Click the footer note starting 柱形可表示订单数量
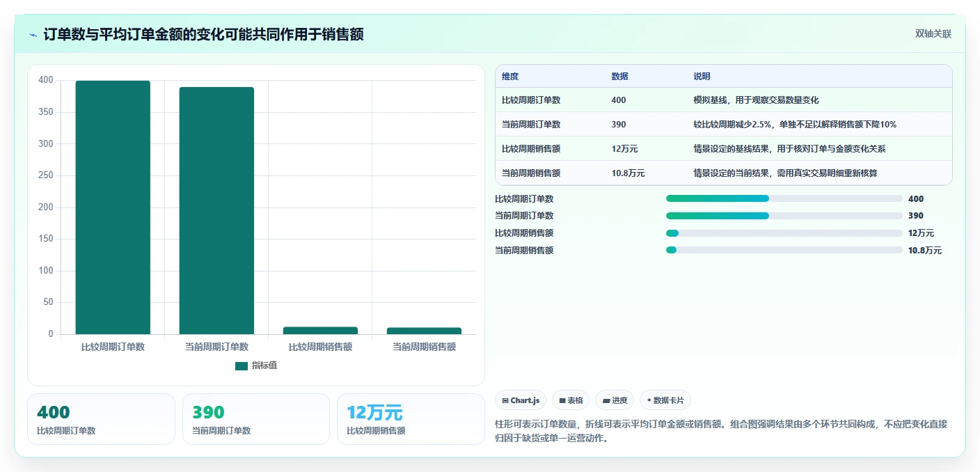The image size is (980, 472). pos(721,431)
